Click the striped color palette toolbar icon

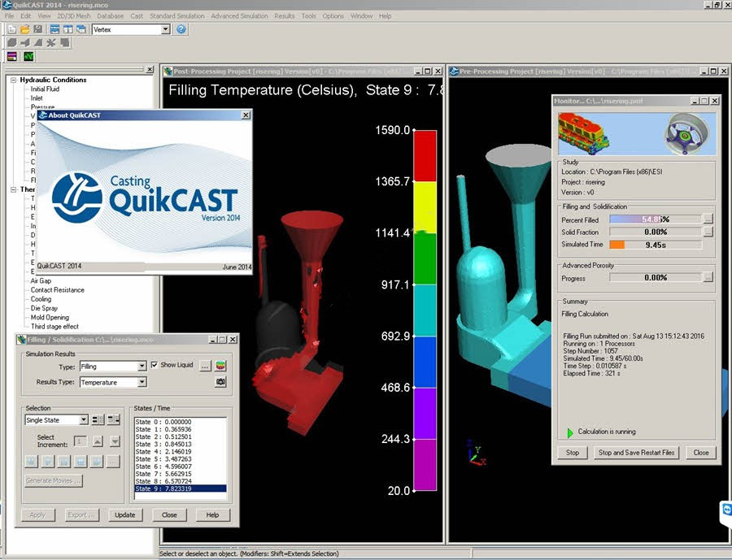pos(12,57)
